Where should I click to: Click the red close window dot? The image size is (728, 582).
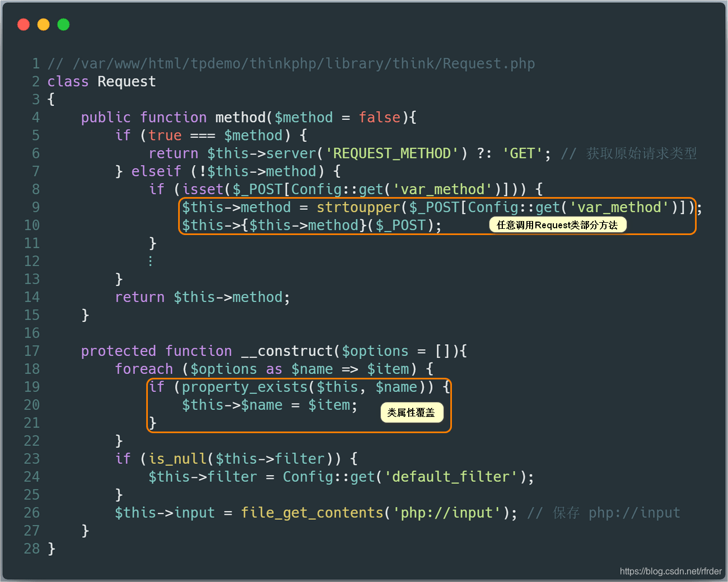pyautogui.click(x=24, y=25)
